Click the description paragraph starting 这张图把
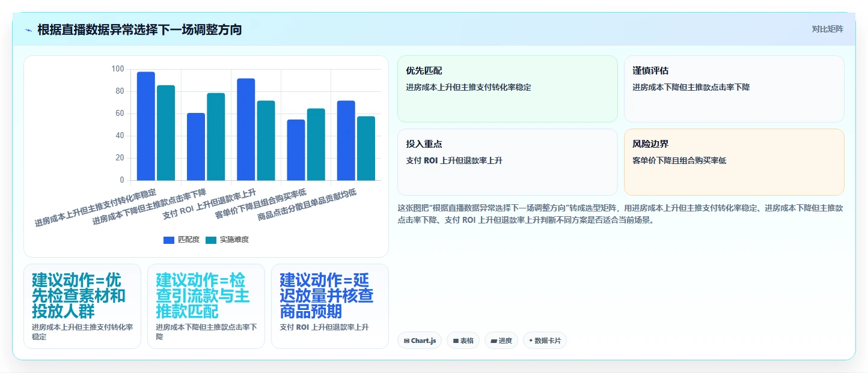868x373 pixels. (x=620, y=214)
